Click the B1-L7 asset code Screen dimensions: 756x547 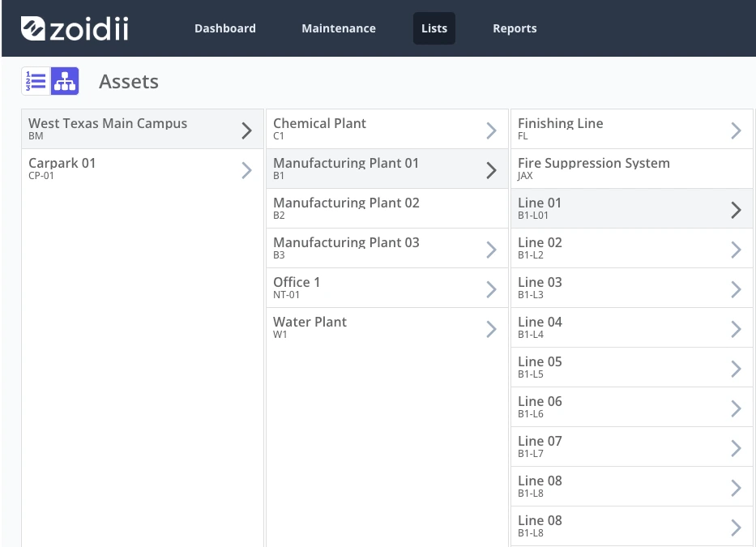click(531, 454)
